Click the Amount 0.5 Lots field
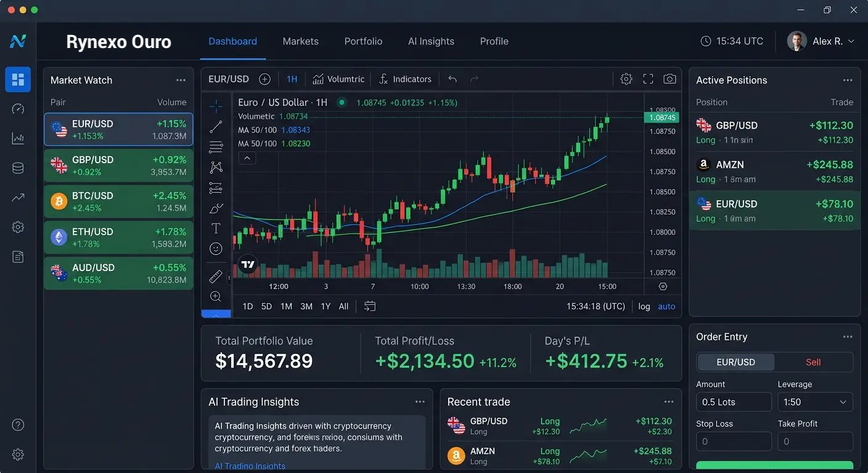The width and height of the screenshot is (868, 473). click(x=734, y=402)
